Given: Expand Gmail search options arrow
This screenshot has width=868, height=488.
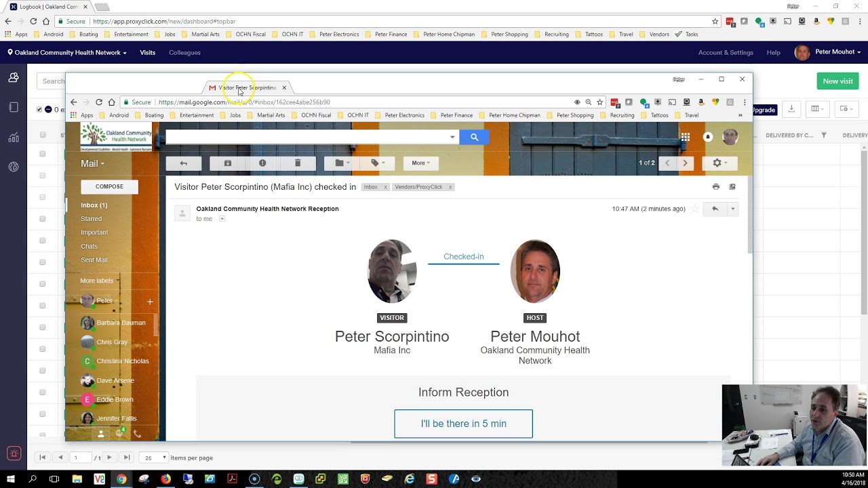Looking at the screenshot, I should pyautogui.click(x=452, y=137).
